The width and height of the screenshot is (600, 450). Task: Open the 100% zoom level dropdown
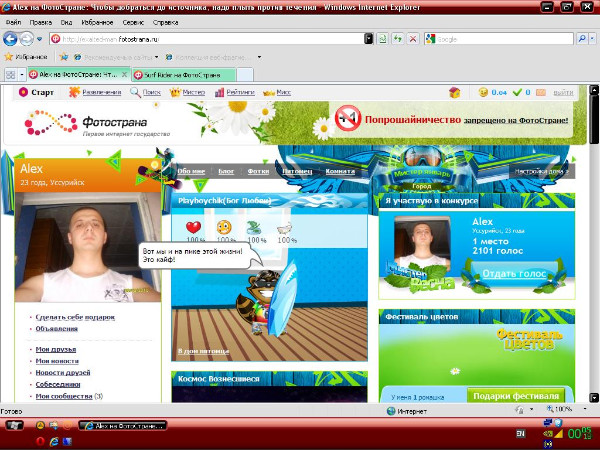pos(585,409)
